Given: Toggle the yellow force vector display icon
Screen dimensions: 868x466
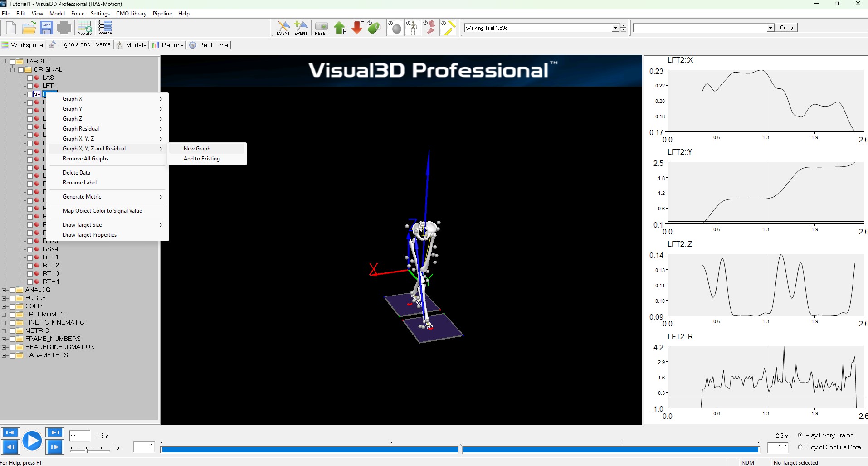Looking at the screenshot, I should point(448,28).
